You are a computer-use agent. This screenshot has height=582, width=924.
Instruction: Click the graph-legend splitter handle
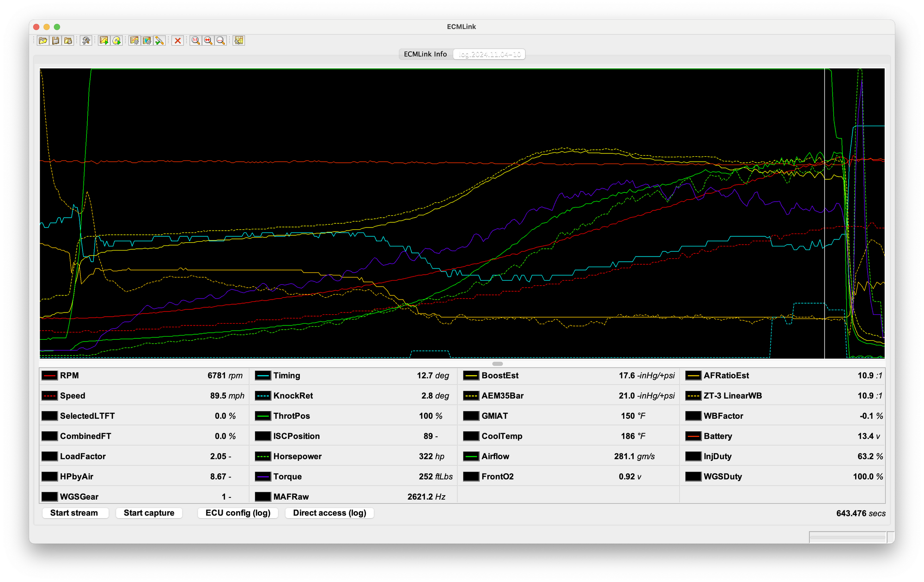pos(497,364)
